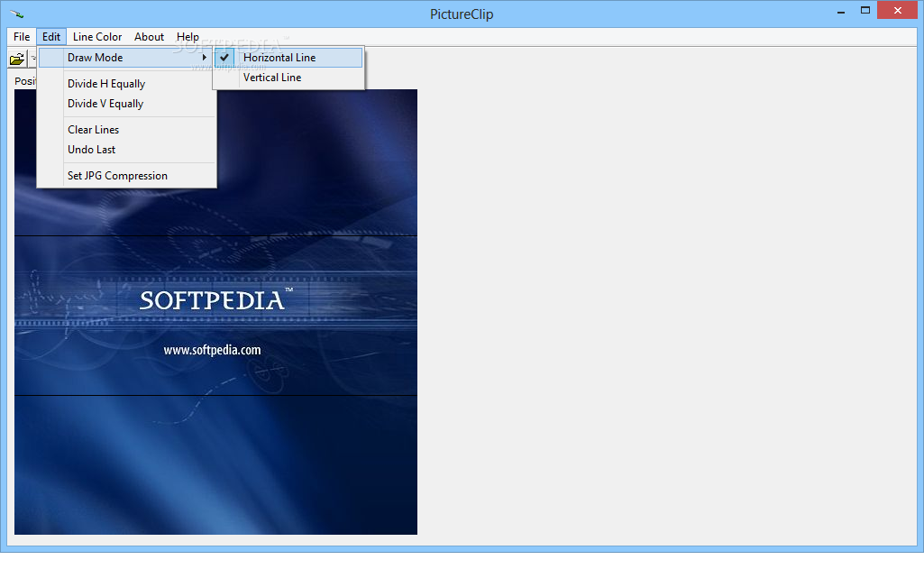The width and height of the screenshot is (924, 569).
Task: Open the About menu
Action: [149, 37]
